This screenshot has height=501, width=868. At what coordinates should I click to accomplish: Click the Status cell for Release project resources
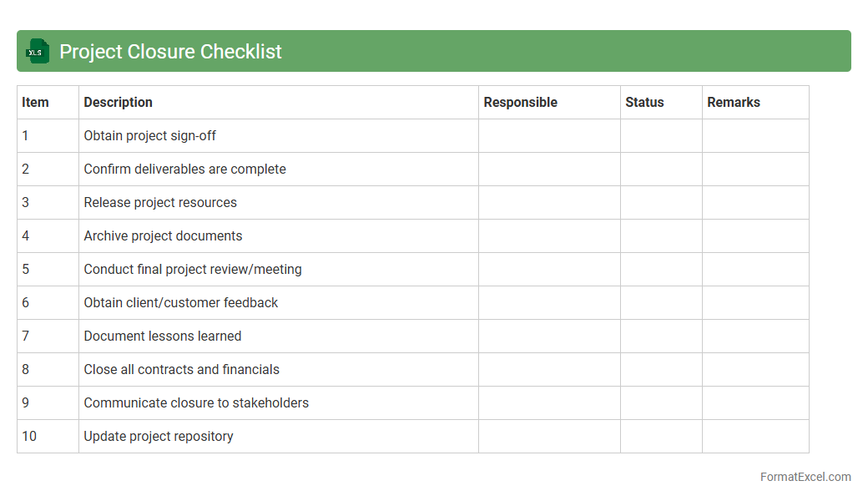pos(661,203)
